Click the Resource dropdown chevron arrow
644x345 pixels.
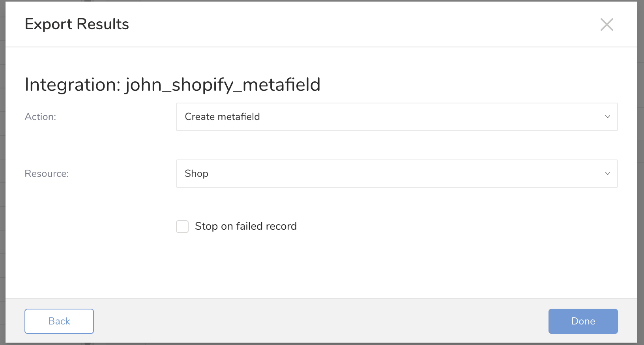tap(607, 174)
